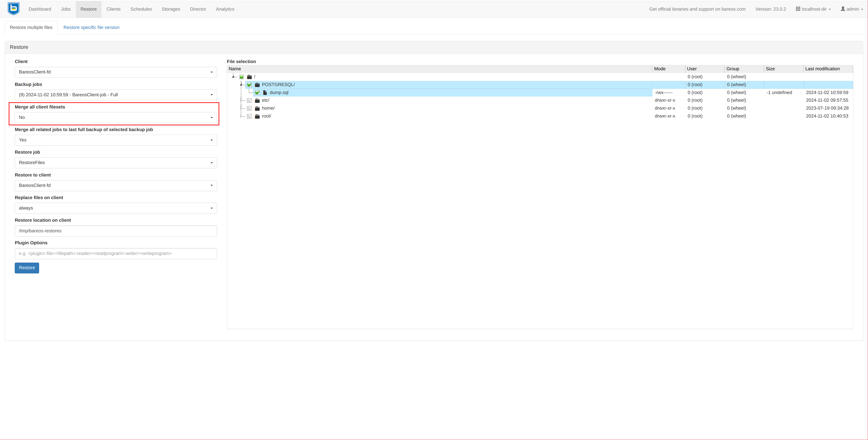Click the home/ folder icon
Screen dimensions: 868x440
tap(257, 108)
